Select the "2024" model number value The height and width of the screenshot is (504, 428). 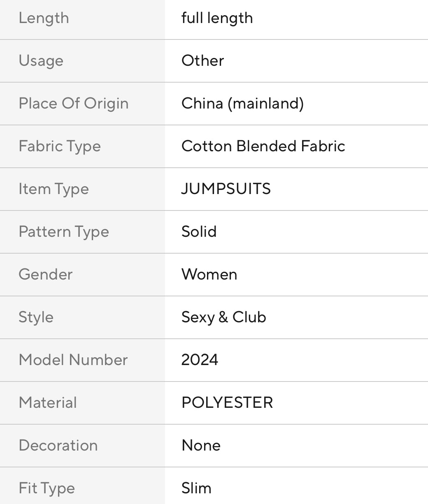(200, 360)
